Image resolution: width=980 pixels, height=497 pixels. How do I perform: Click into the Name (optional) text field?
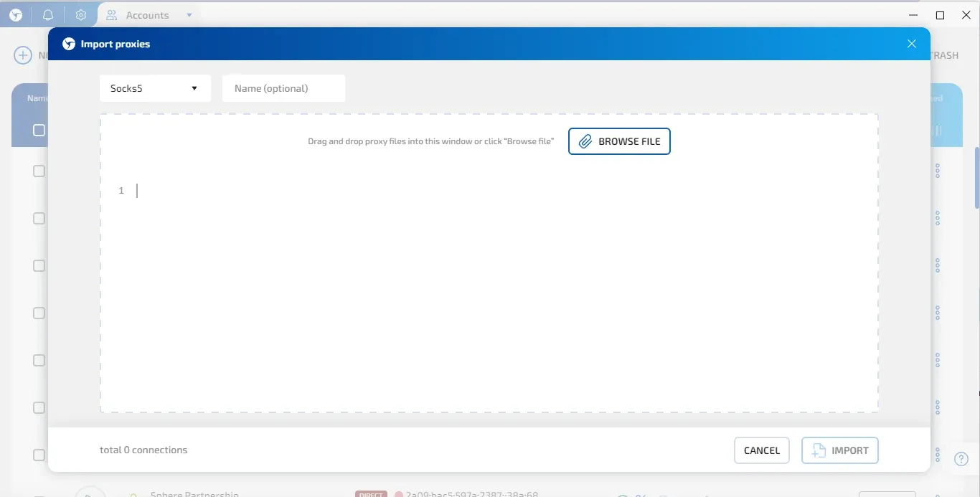[x=283, y=87]
